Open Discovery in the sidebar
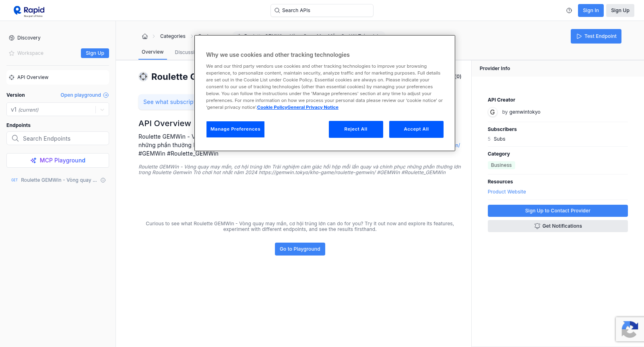Screen dimensions: 644x347 pos(58,38)
